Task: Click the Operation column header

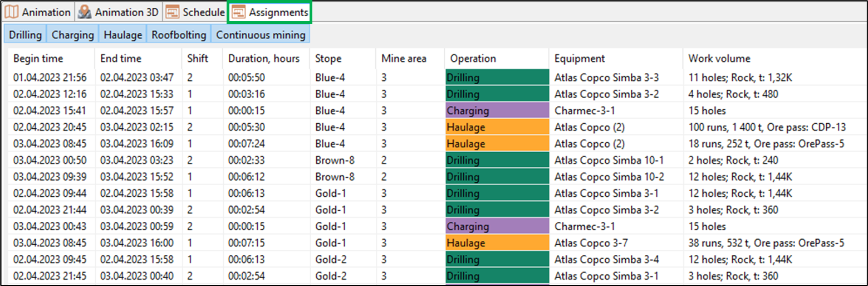Action: click(473, 59)
